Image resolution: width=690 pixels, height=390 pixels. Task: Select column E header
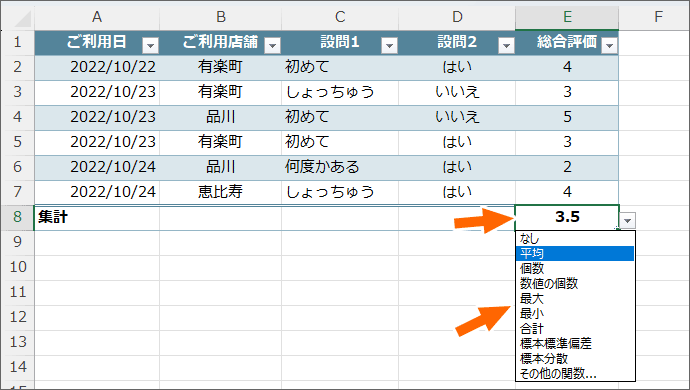[567, 17]
